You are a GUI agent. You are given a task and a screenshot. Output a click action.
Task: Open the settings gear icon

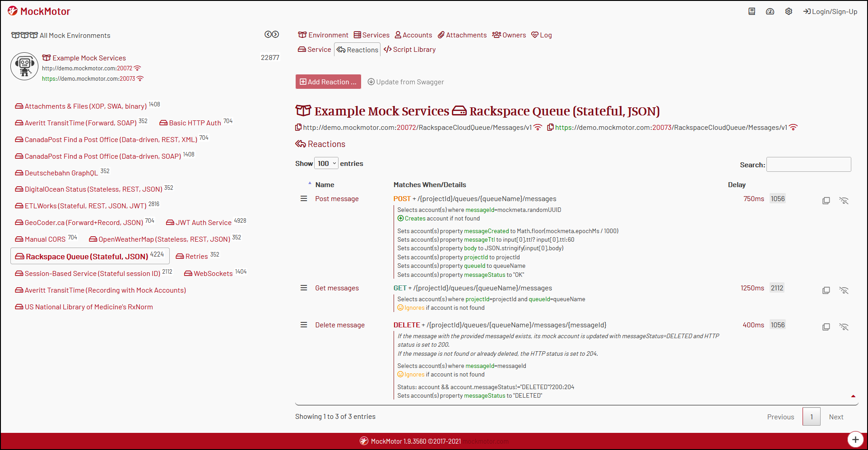(x=789, y=11)
